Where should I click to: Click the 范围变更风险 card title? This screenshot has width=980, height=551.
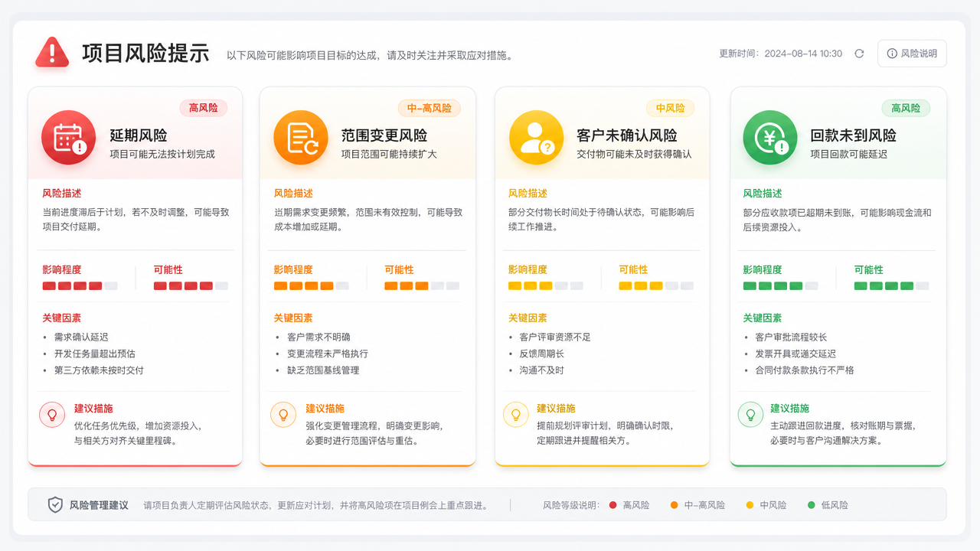click(384, 135)
